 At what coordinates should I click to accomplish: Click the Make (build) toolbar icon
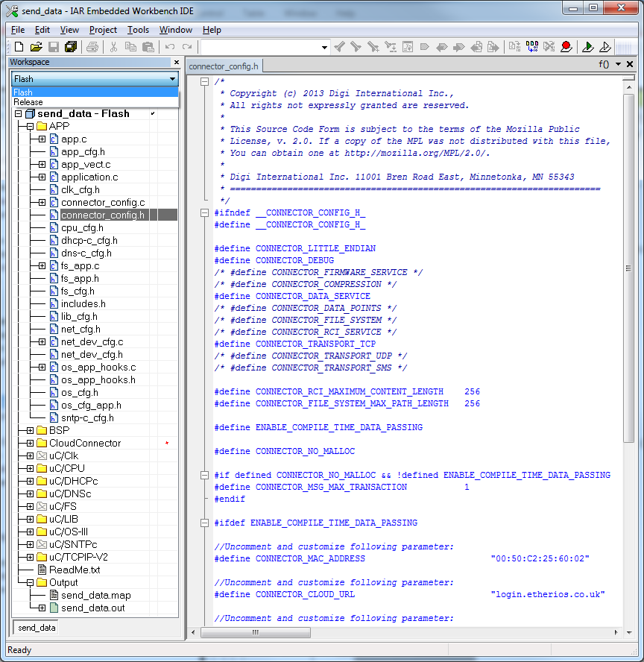[x=531, y=47]
